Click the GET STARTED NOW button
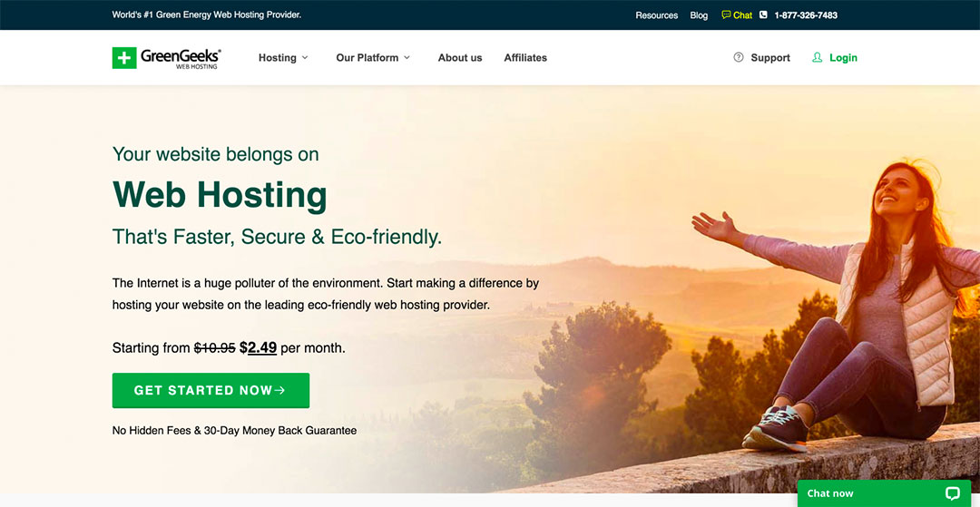This screenshot has width=980, height=507. 211,390
